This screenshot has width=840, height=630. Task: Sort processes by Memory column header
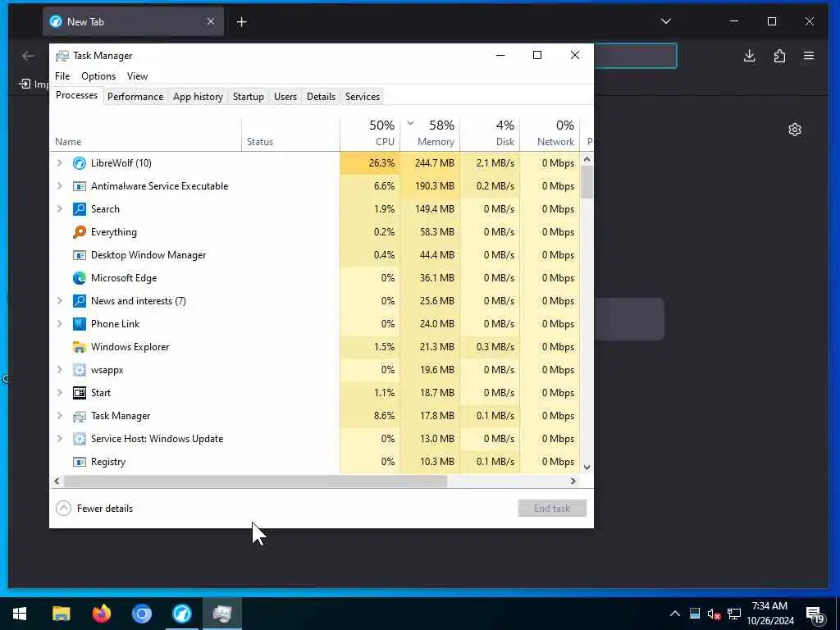pyautogui.click(x=430, y=134)
